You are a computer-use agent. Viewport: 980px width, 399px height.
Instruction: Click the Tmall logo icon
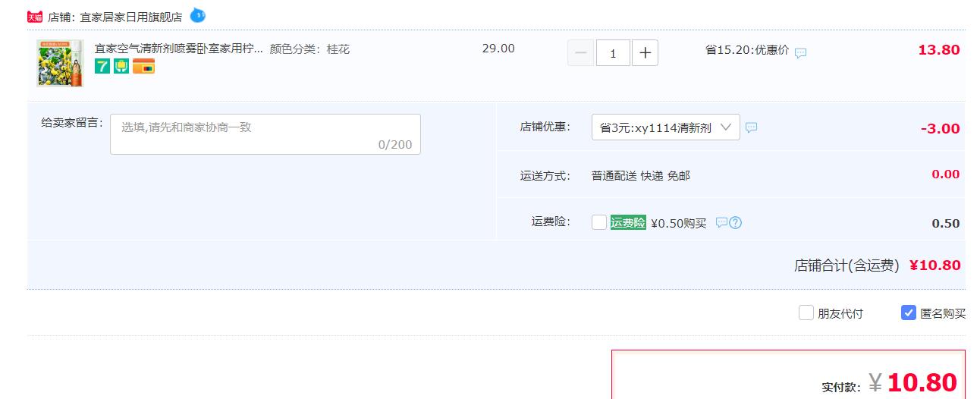(35, 17)
